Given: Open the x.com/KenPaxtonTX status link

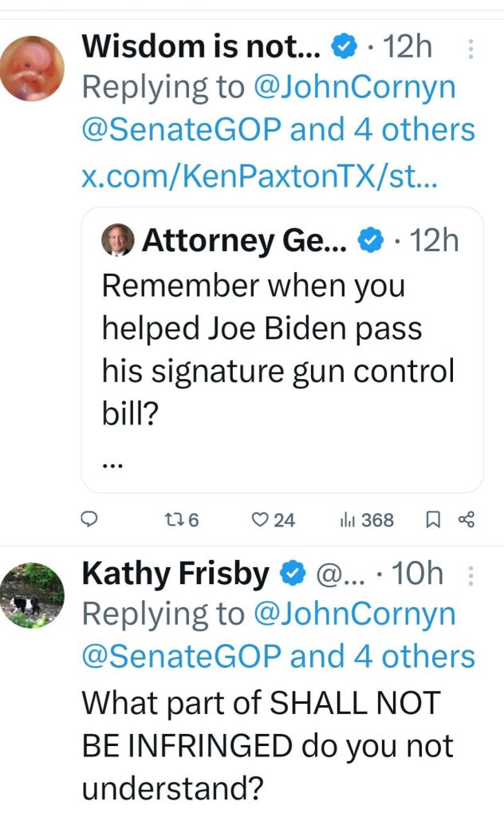Looking at the screenshot, I should (x=258, y=175).
